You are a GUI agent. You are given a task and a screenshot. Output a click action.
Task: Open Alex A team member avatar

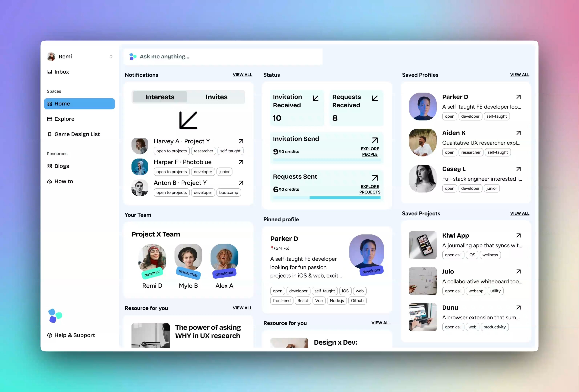[224, 258]
